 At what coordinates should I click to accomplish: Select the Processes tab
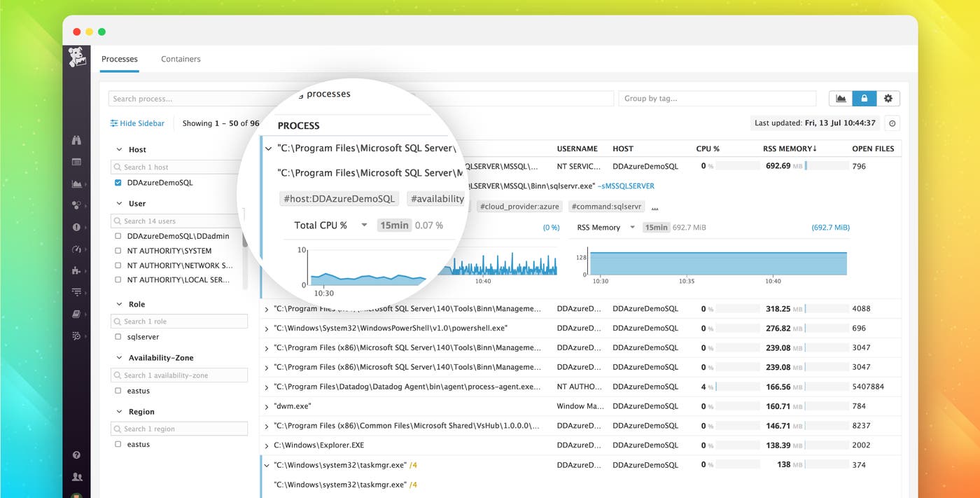point(119,60)
